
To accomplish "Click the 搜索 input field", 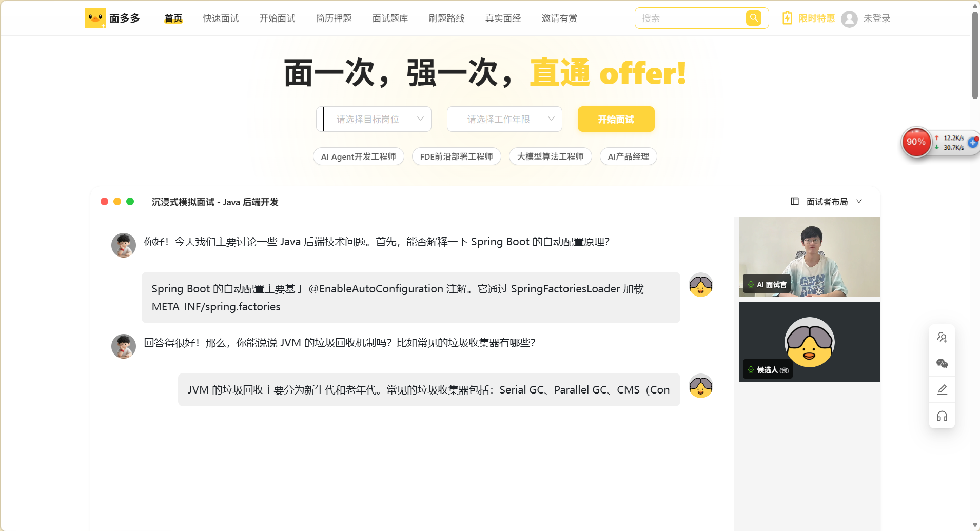I will point(691,18).
